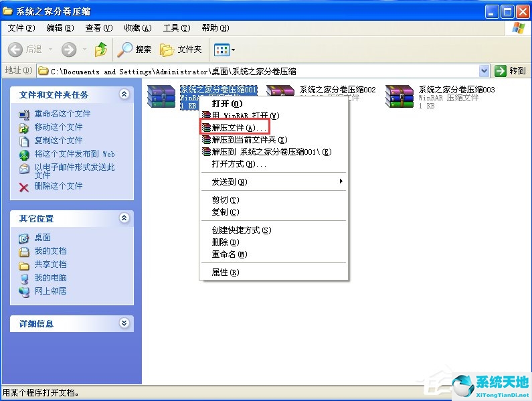Image resolution: width=532 pixels, height=401 pixels.
Task: Open the 帮助(H) menu
Action: pyautogui.click(x=215, y=28)
